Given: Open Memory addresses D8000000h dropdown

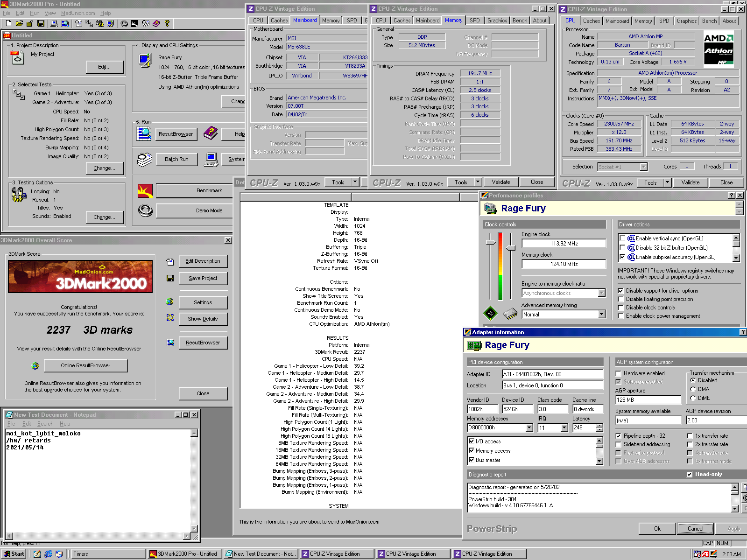Looking at the screenshot, I should coord(529,427).
